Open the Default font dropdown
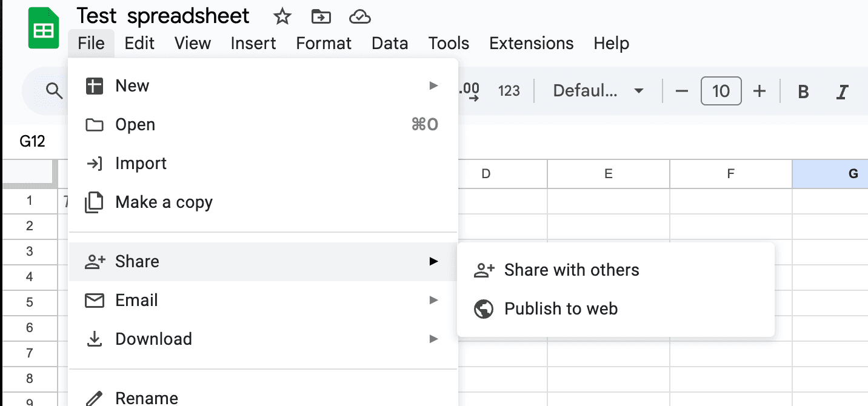This screenshot has height=406, width=868. [598, 92]
